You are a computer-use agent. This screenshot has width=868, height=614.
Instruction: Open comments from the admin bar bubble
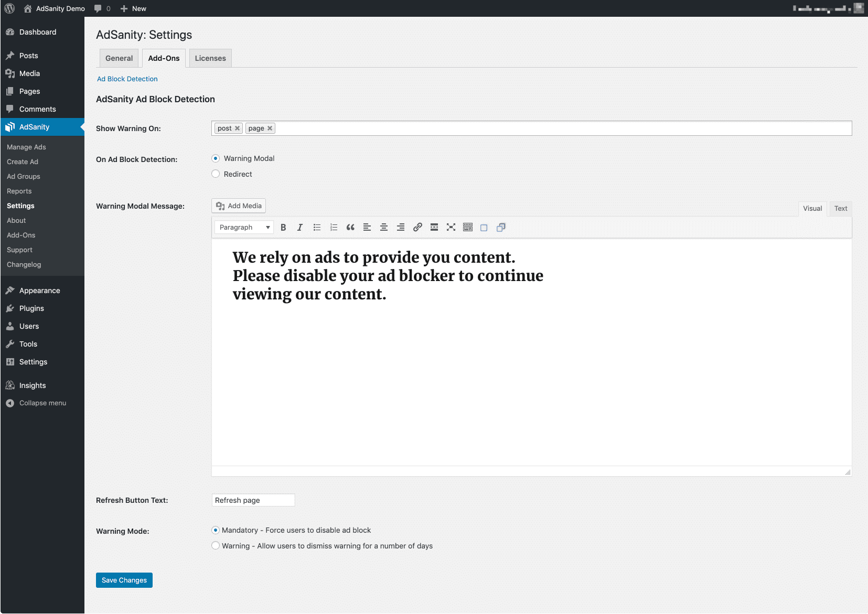click(x=102, y=8)
